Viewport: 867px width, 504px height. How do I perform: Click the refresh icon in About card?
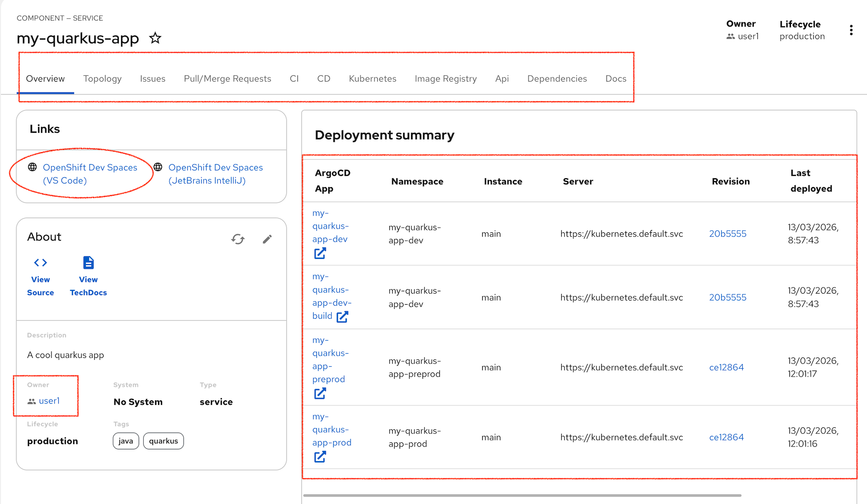238,239
